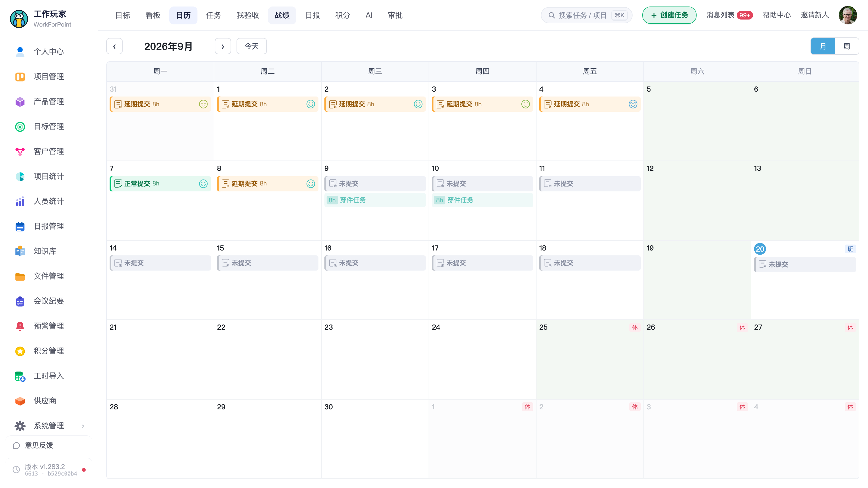Click the 预警管理 bell icon
Viewport: 868px width, 488px height.
(x=20, y=326)
